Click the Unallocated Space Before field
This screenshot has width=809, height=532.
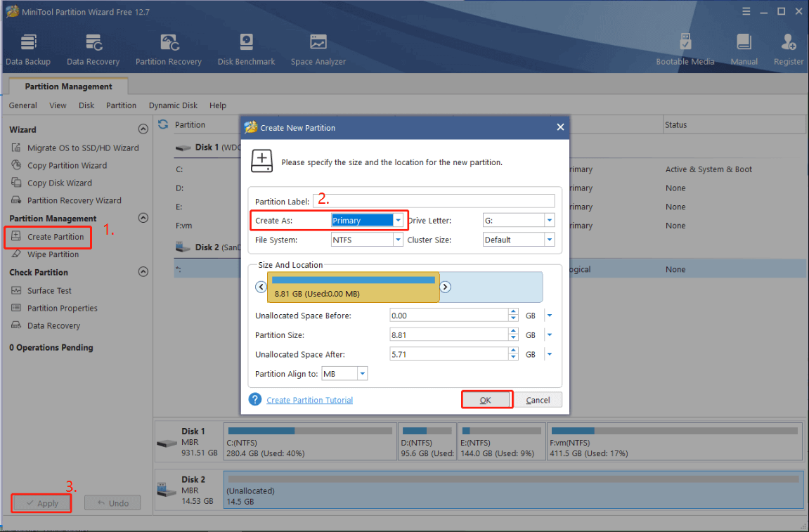(449, 316)
